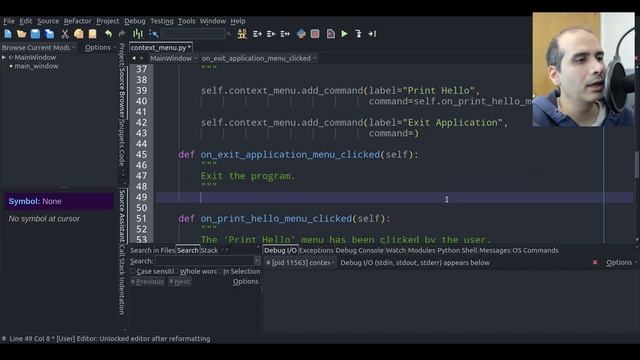
Task: Open the Refactor menu
Action: pyautogui.click(x=78, y=21)
